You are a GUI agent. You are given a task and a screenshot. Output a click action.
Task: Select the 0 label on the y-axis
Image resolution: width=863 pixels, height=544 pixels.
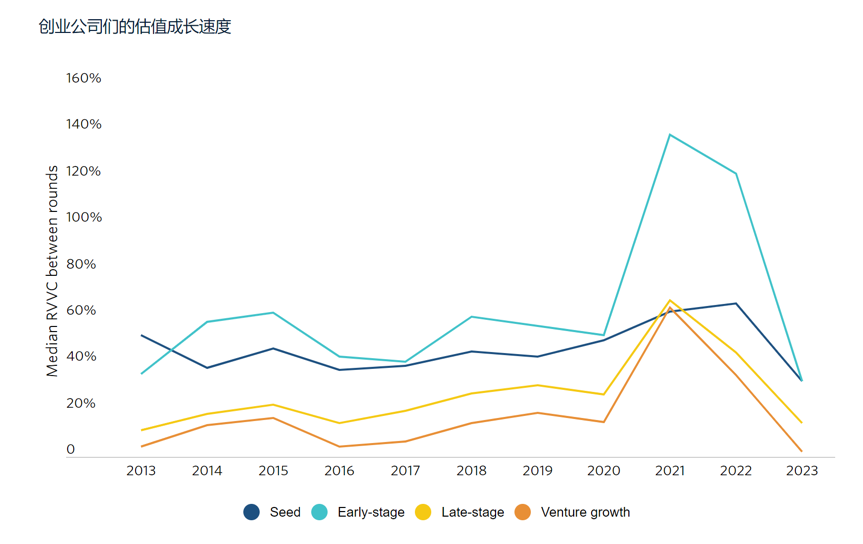coord(70,450)
